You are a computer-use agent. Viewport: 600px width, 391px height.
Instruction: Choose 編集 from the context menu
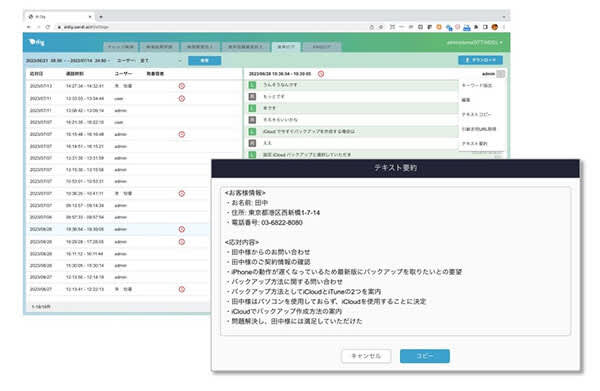pos(466,100)
